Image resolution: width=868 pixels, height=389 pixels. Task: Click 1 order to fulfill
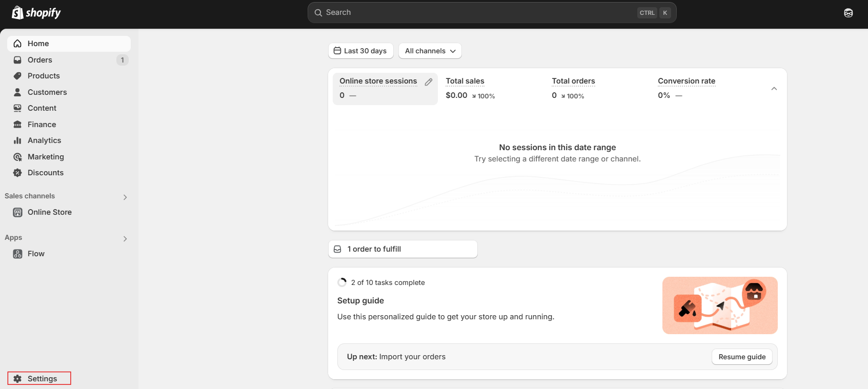click(x=403, y=249)
